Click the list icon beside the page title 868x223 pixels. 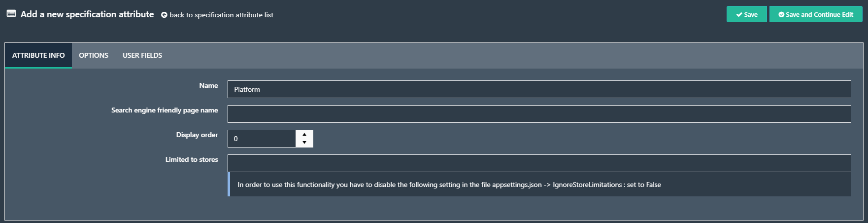point(11,14)
